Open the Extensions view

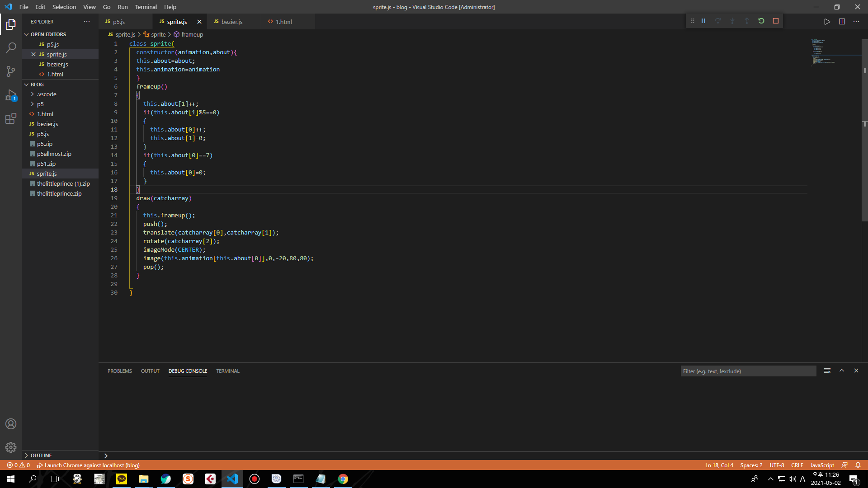[x=11, y=119]
